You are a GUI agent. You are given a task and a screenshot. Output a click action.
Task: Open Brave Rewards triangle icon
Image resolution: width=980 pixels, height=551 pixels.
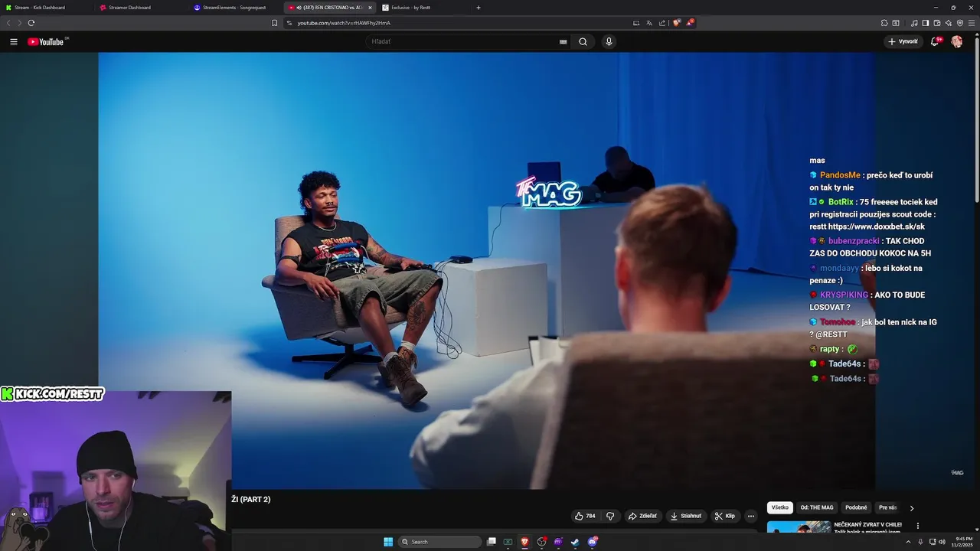pyautogui.click(x=691, y=23)
